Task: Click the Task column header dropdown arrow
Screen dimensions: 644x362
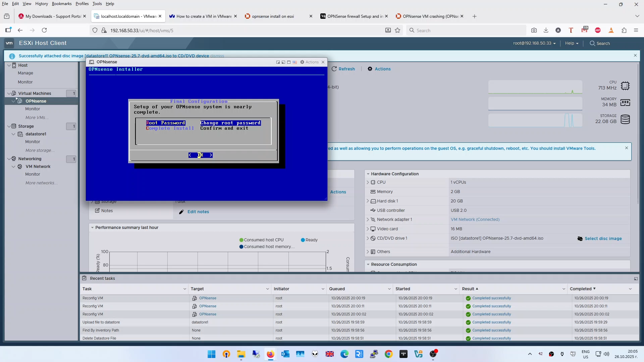Action: pos(184,289)
